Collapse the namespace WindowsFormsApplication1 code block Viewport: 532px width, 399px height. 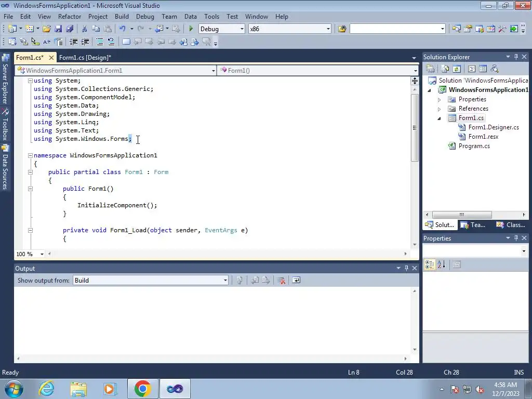click(30, 155)
